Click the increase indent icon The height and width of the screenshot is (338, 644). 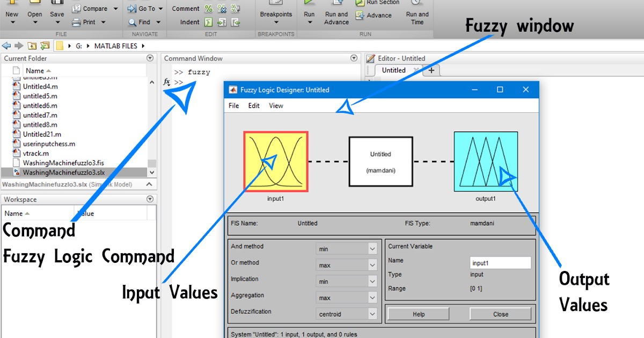click(222, 22)
